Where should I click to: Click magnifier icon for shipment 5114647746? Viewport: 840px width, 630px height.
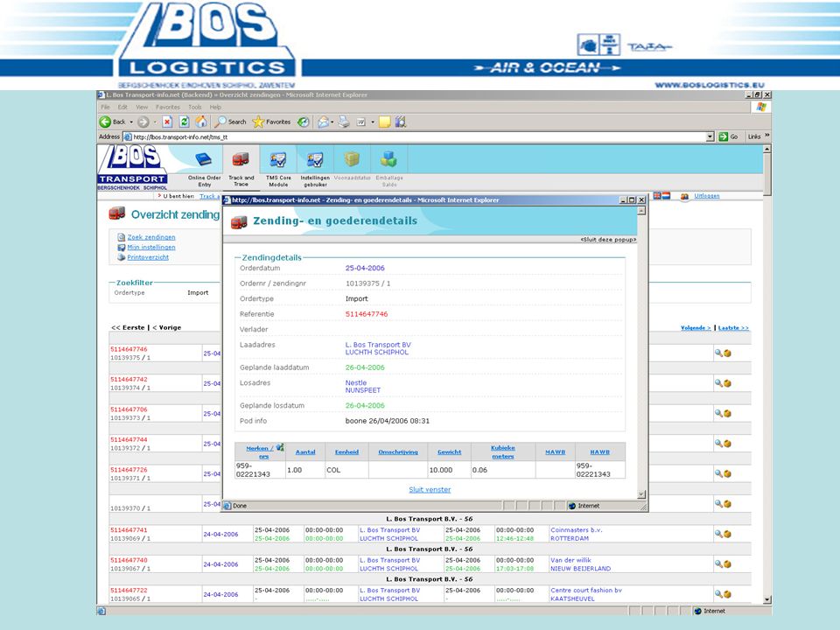point(718,353)
